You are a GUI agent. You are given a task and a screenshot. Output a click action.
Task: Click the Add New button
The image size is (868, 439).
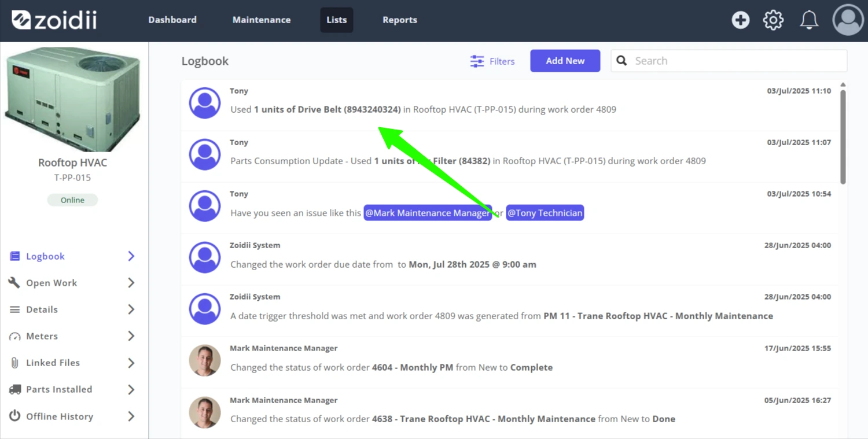(x=565, y=61)
